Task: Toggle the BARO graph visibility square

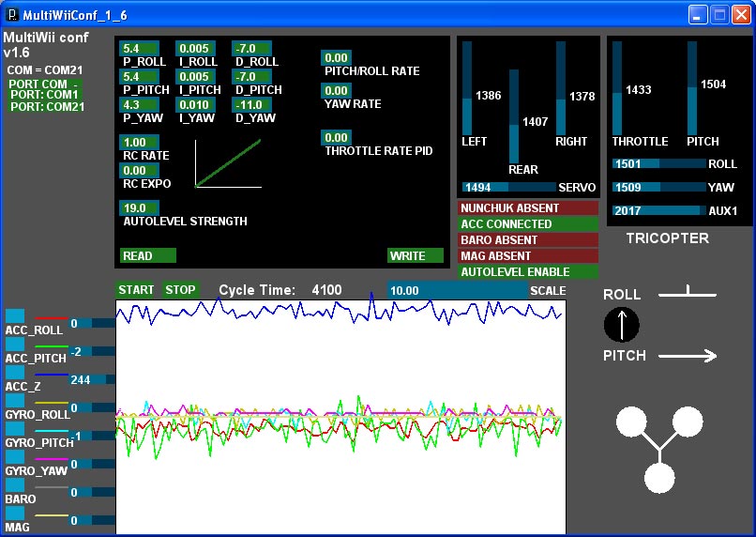Action: [x=14, y=485]
